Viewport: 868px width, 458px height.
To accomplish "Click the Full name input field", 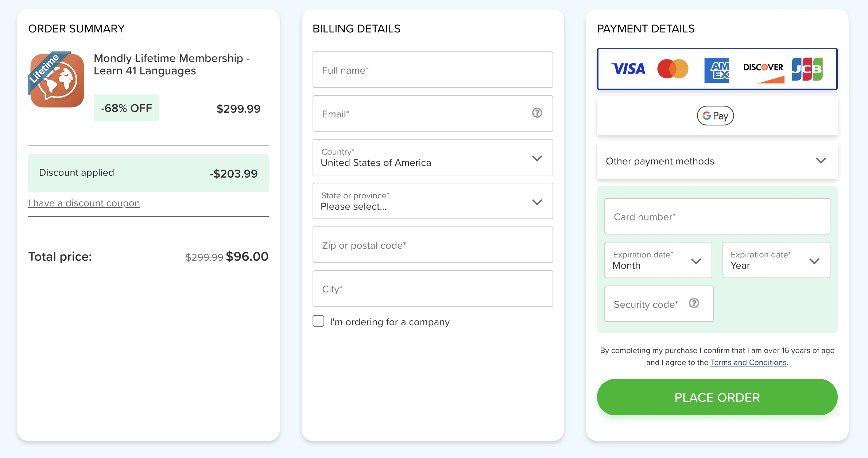I will pyautogui.click(x=433, y=70).
